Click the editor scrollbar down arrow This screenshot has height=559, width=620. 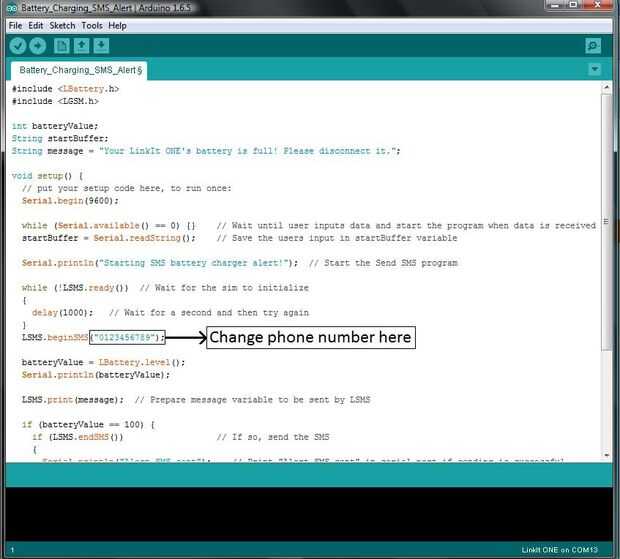click(606, 455)
